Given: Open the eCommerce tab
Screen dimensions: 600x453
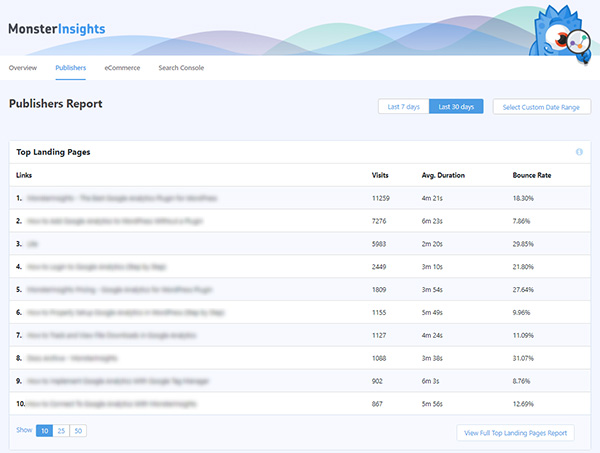Looking at the screenshot, I should point(122,68).
